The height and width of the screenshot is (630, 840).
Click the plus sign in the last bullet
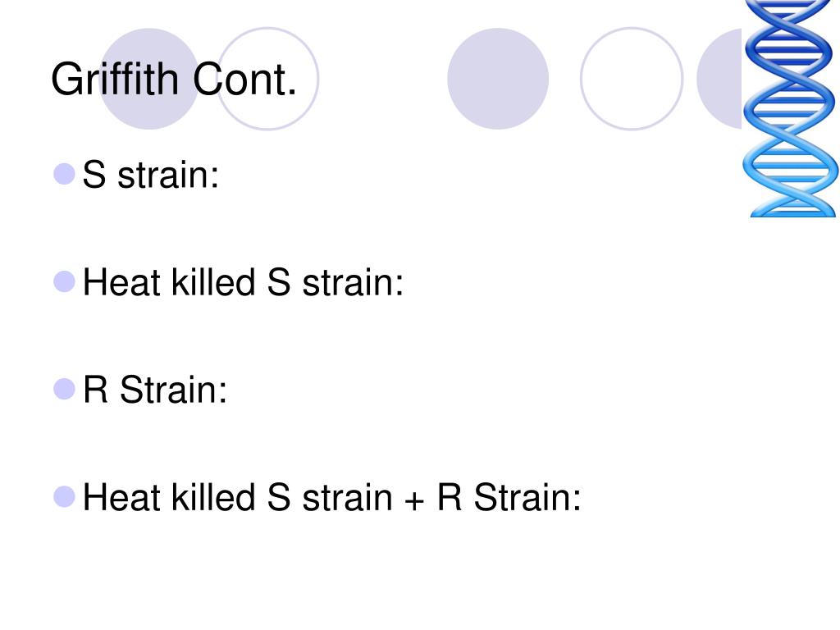click(x=414, y=501)
